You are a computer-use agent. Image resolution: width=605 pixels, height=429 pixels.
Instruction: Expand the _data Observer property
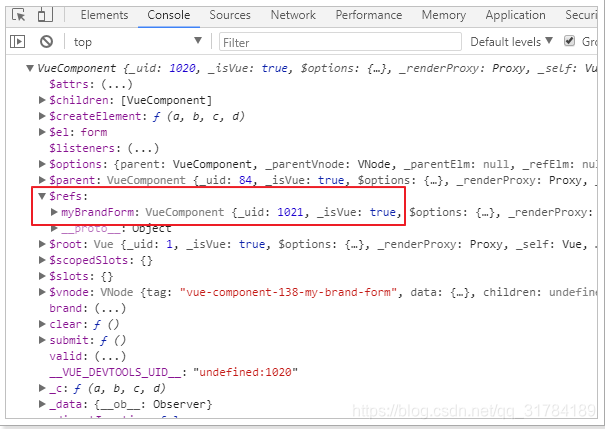click(x=42, y=404)
